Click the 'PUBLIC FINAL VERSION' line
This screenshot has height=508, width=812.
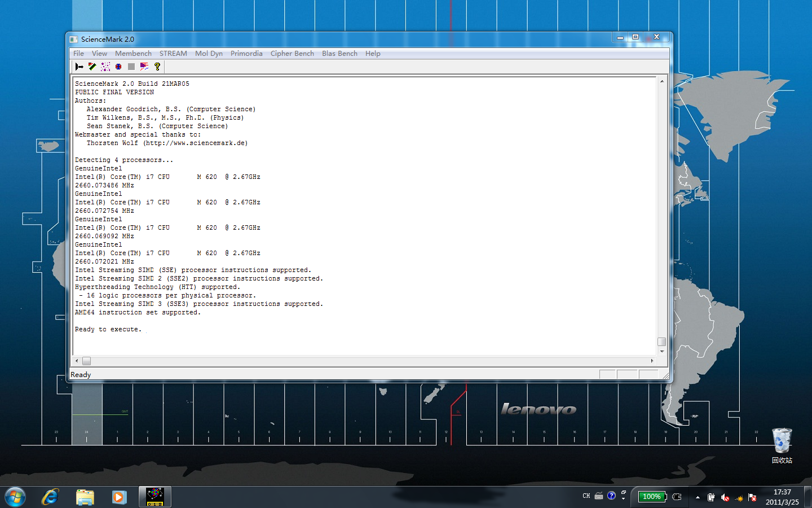click(114, 92)
